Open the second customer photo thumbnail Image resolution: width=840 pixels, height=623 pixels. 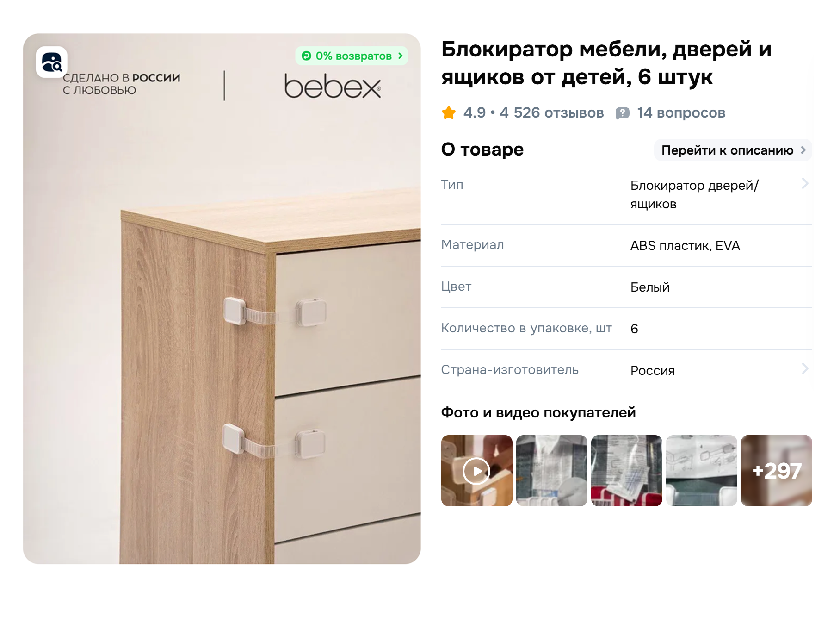(552, 471)
